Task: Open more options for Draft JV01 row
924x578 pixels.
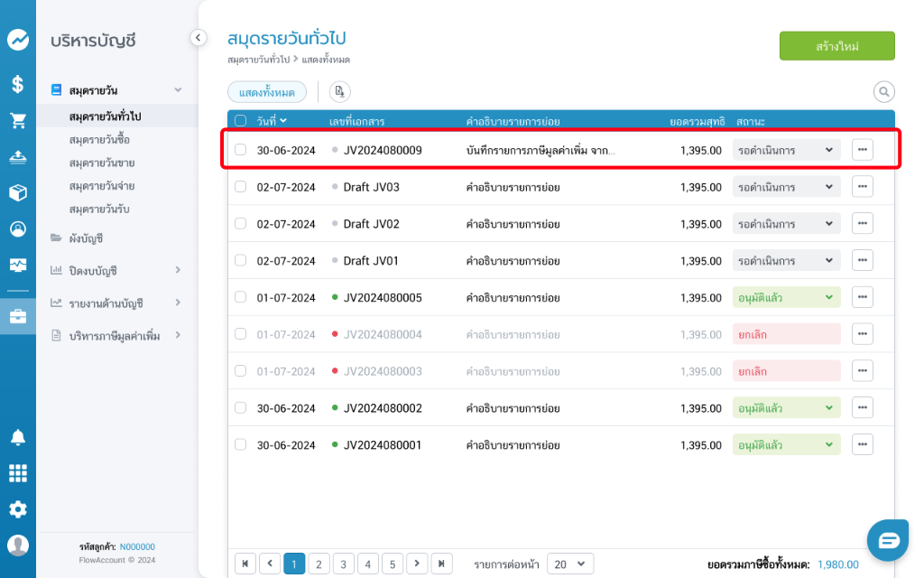Action: [x=862, y=260]
